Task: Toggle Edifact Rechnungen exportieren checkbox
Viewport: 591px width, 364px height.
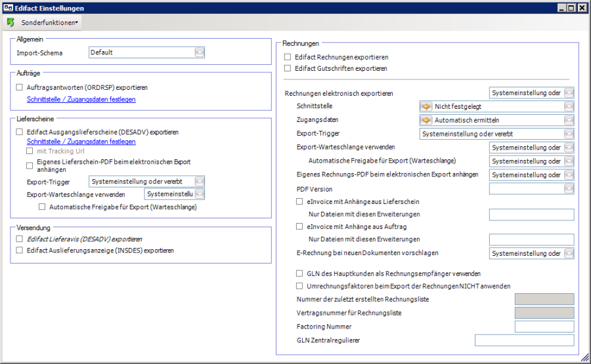Action: click(288, 57)
